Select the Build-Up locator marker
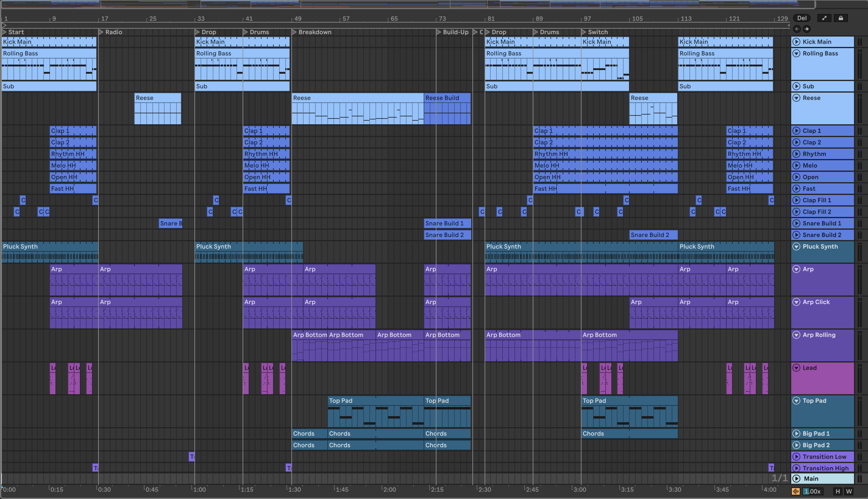This screenshot has width=868, height=499. tap(439, 32)
